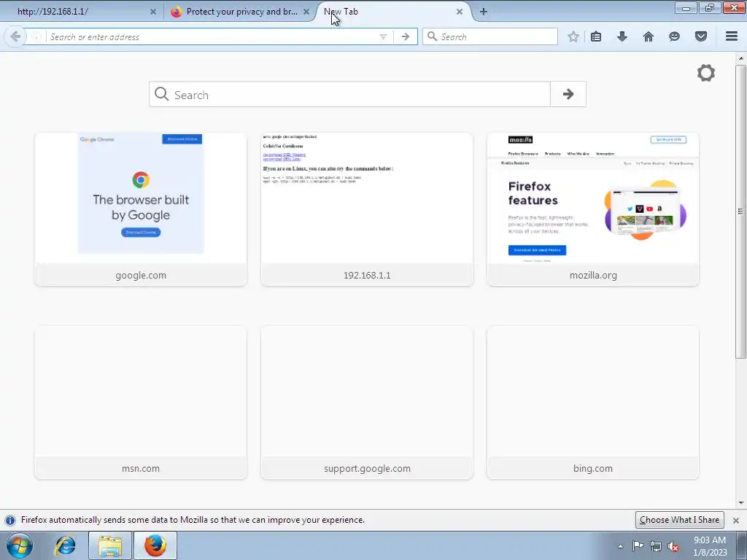Open a new tab with plus button
Screen dimensions: 747x560
(x=484, y=12)
